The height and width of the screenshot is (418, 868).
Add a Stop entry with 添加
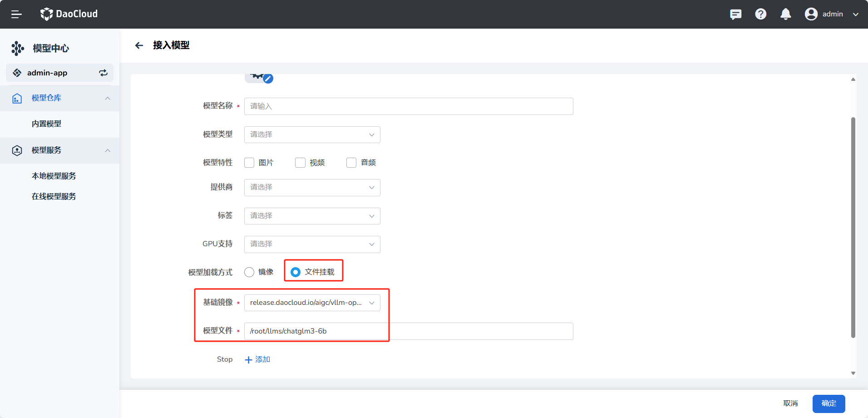[257, 359]
